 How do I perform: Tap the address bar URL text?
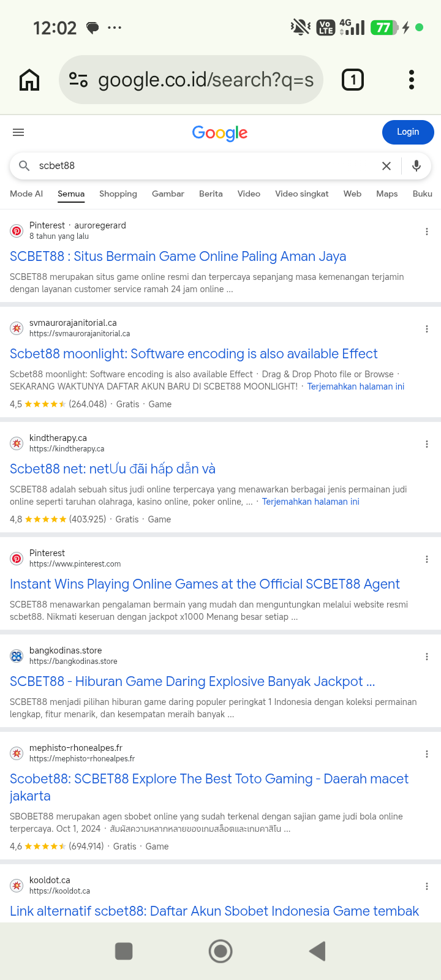[x=206, y=80]
